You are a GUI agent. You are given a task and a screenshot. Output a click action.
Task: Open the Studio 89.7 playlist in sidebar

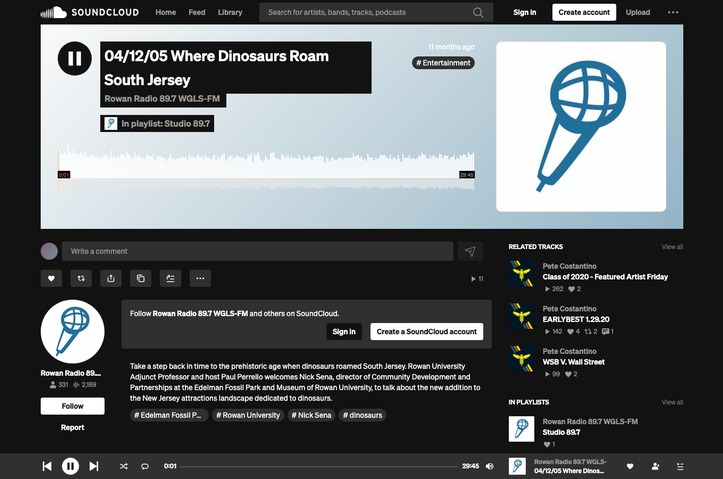point(561,432)
